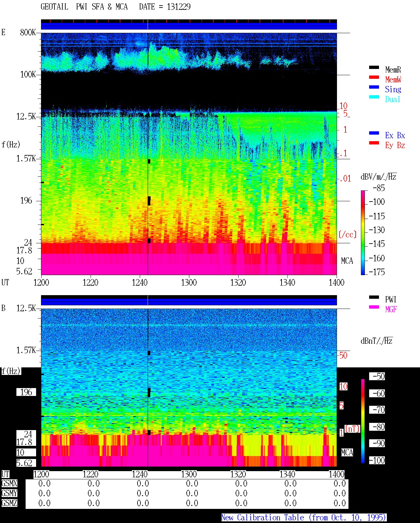Click the magenta MGF legend swatch
The image size is (420, 523).
pos(374,307)
